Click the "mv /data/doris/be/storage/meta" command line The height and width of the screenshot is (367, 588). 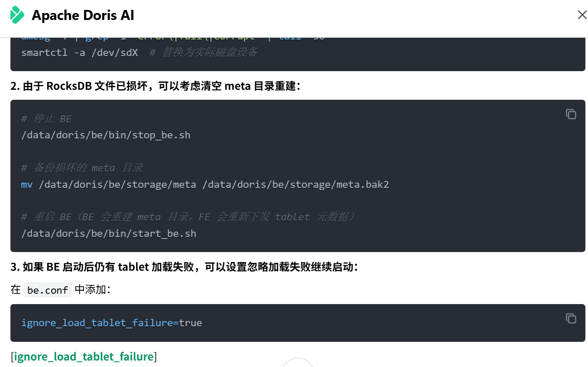click(205, 184)
